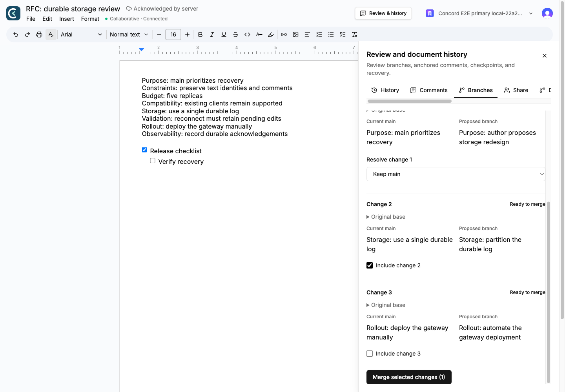
Task: Click the Review & history button
Action: click(383, 13)
